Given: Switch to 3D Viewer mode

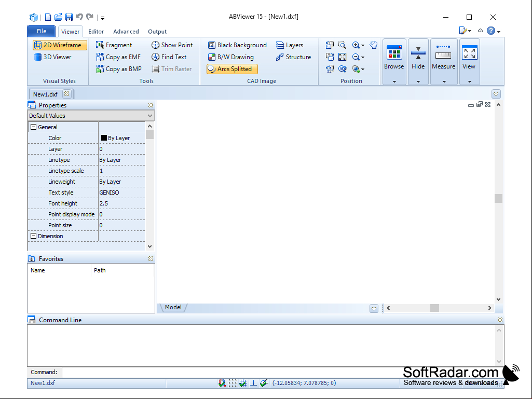Looking at the screenshot, I should pyautogui.click(x=52, y=57).
